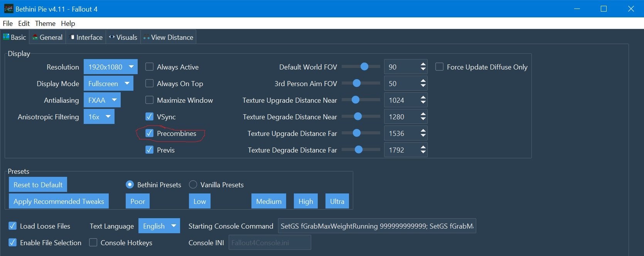Viewport: 644px width, 256px height.
Task: Click the Visuals tab eye icon
Action: (x=112, y=37)
